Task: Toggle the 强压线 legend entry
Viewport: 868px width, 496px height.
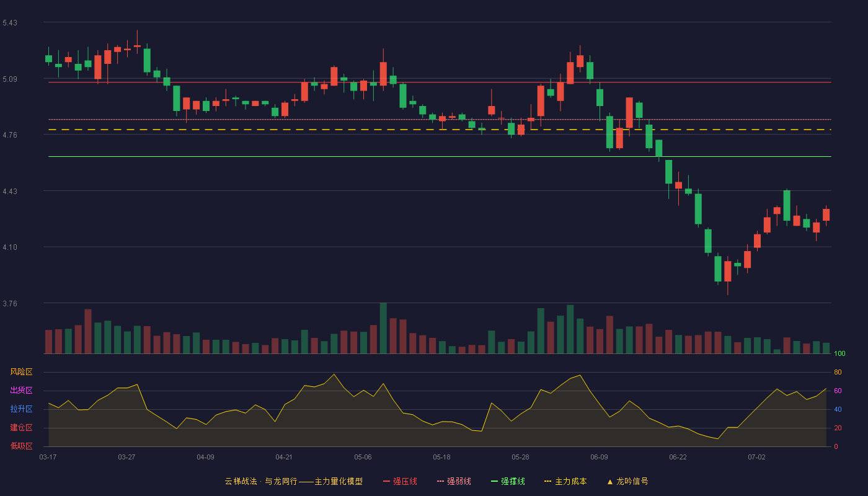Action: tap(400, 481)
